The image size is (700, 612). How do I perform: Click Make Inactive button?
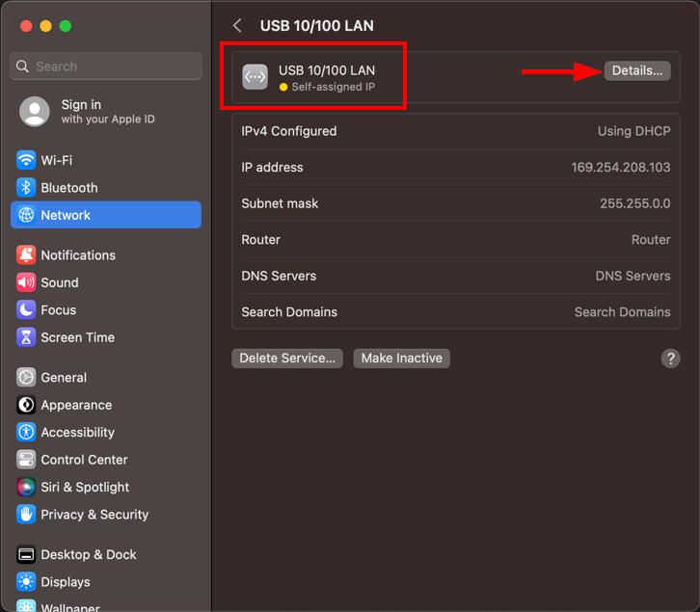point(401,359)
